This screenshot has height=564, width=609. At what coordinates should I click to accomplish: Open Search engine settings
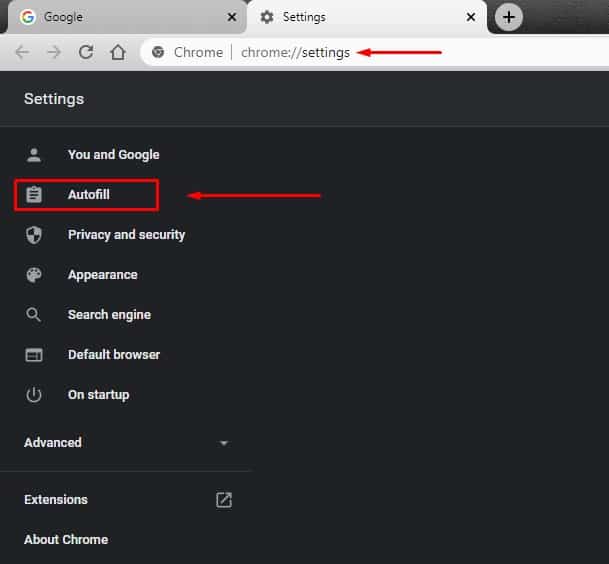point(109,315)
